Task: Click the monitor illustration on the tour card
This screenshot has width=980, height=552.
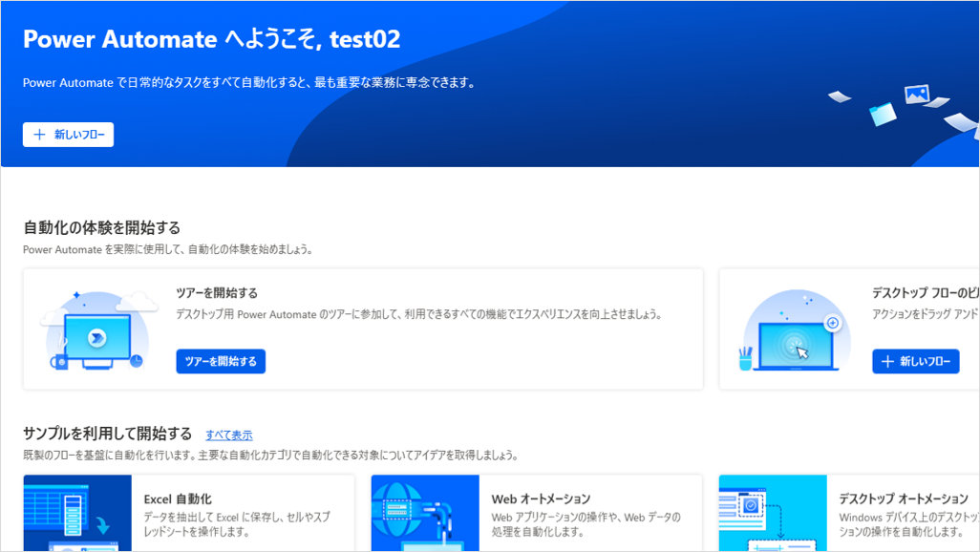Action: (x=96, y=336)
